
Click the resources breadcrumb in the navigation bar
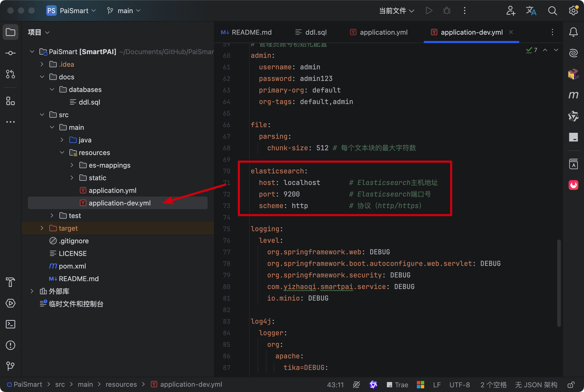121,384
